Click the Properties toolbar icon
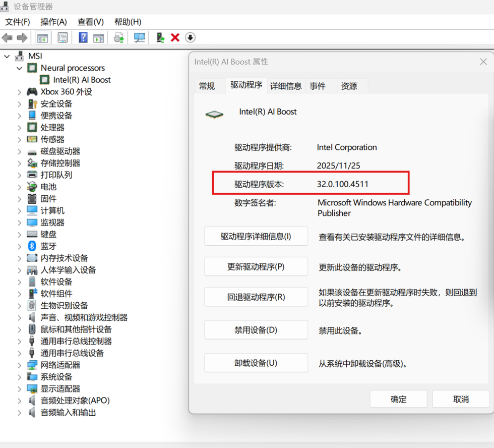This screenshot has height=448, width=494. tap(63, 38)
